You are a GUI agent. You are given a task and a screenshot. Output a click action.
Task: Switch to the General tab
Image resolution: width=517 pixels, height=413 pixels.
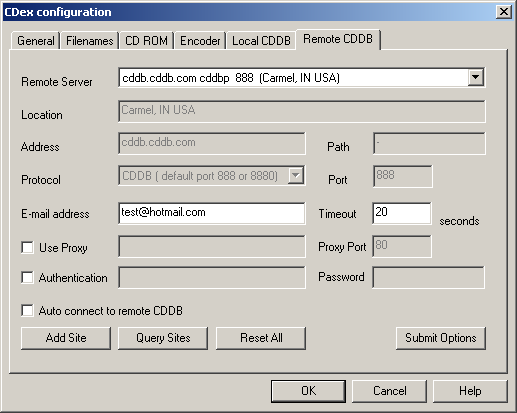pyautogui.click(x=35, y=41)
